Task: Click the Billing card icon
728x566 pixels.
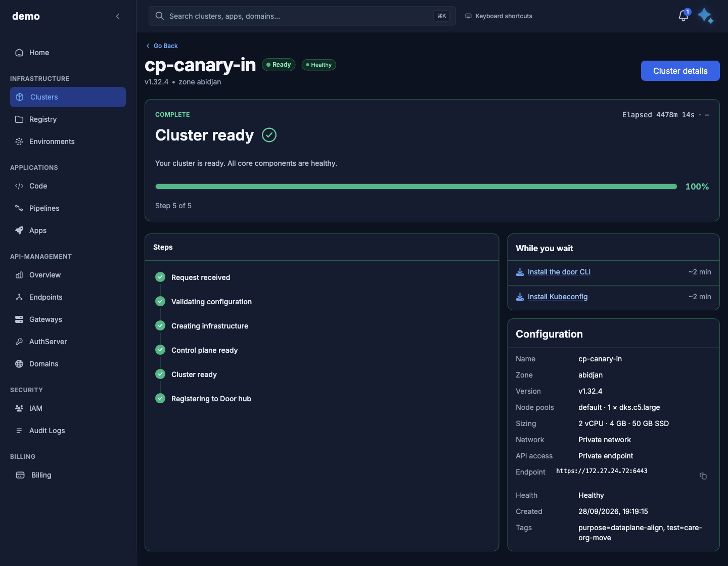Action: (20, 475)
